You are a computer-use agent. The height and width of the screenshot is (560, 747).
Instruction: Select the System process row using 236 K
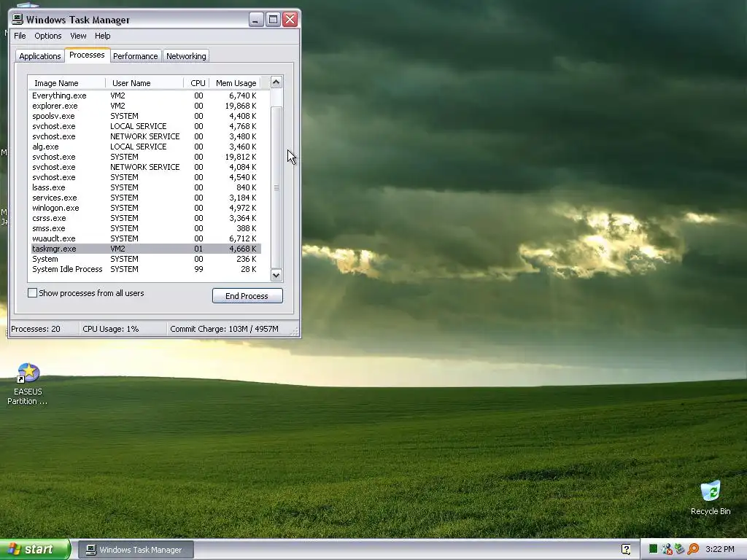pyautogui.click(x=146, y=259)
